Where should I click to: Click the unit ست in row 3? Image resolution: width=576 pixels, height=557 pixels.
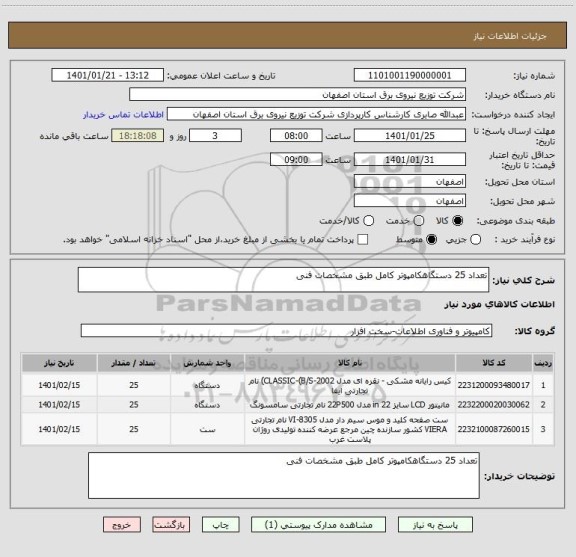click(207, 429)
